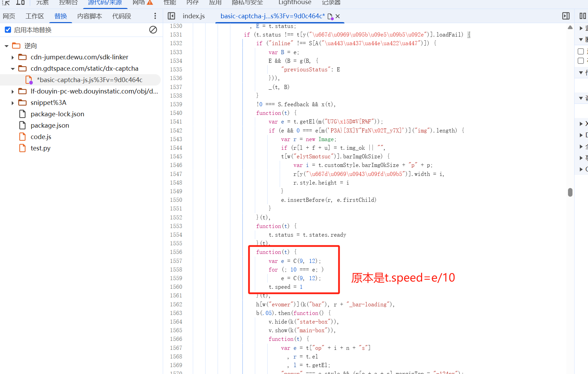The image size is (588, 374).
Task: Click the test.py file icon
Action: (22, 148)
